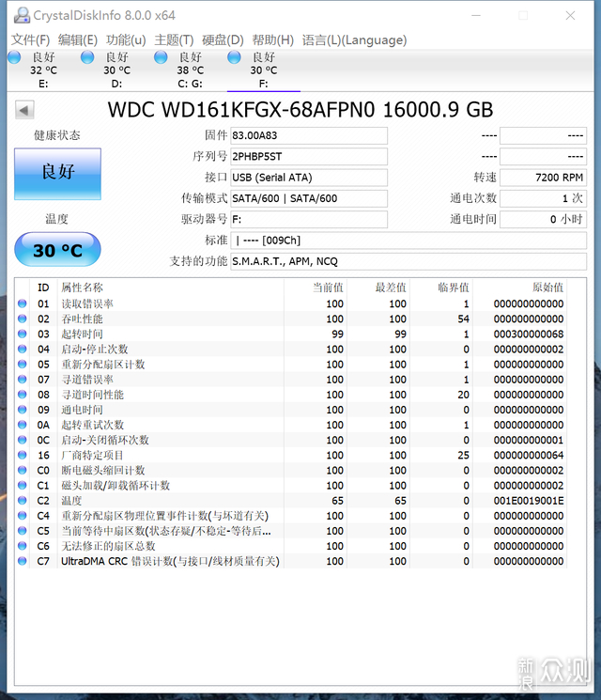Image resolution: width=601 pixels, height=700 pixels.
Task: Click the status icon for attribute C4
Action: coord(23,516)
